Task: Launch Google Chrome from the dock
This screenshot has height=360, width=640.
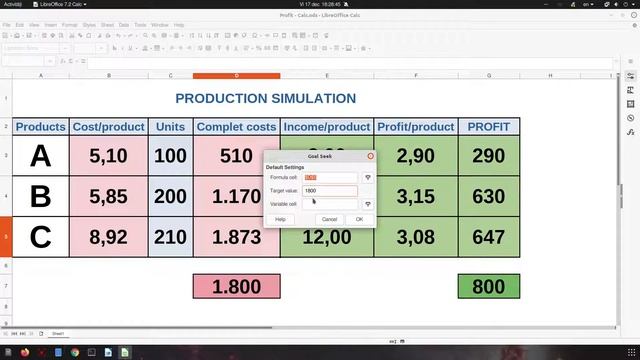Action: click(75, 352)
